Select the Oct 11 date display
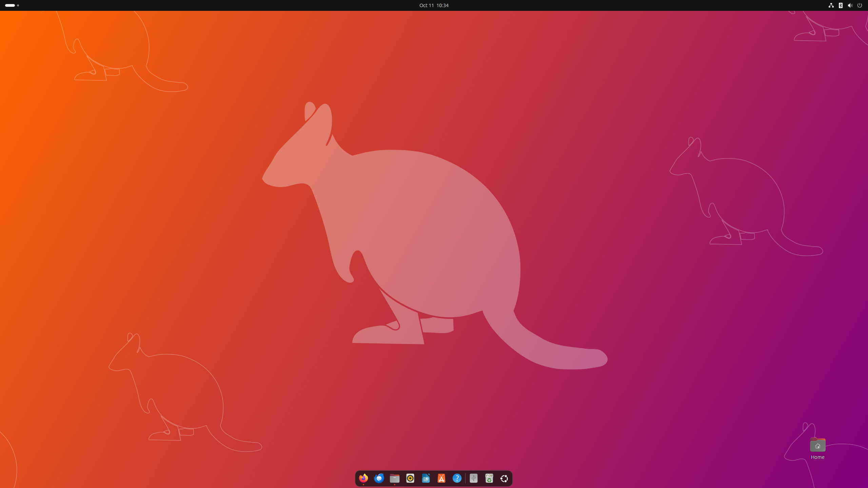This screenshot has height=488, width=868. pyautogui.click(x=426, y=5)
